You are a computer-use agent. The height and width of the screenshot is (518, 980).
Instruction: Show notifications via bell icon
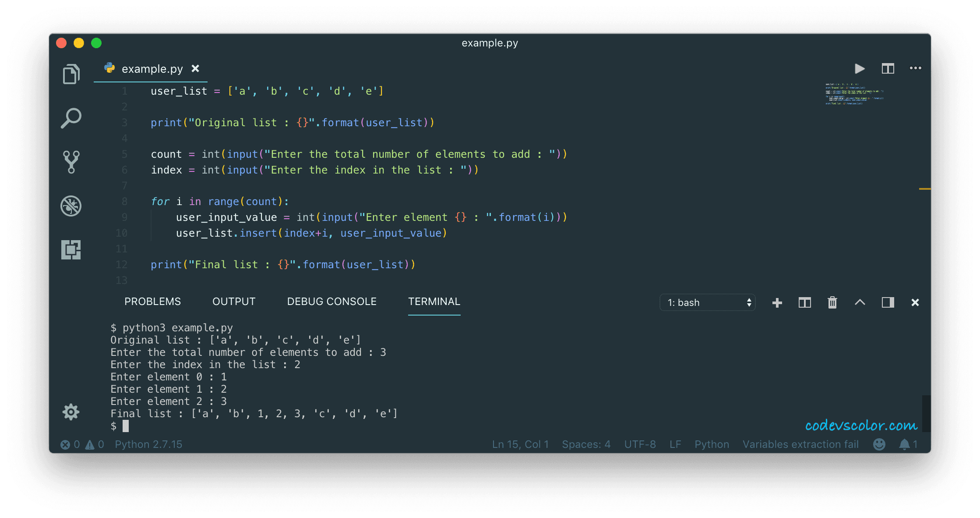pyautogui.click(x=904, y=444)
